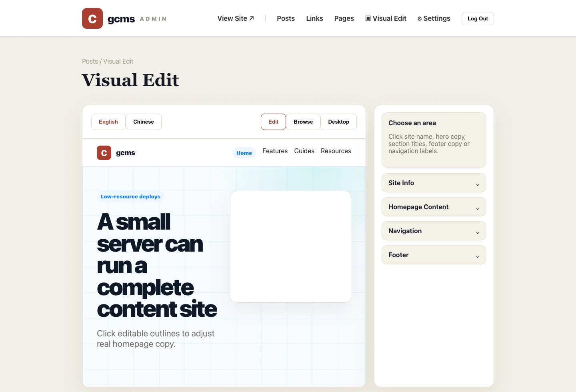Click Guides in preview navigation
Image resolution: width=576 pixels, height=392 pixels.
tap(304, 151)
